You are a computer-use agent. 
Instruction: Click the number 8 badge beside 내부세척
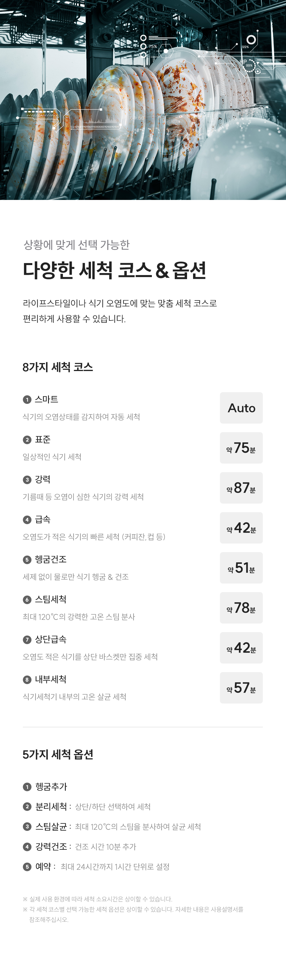(x=27, y=680)
